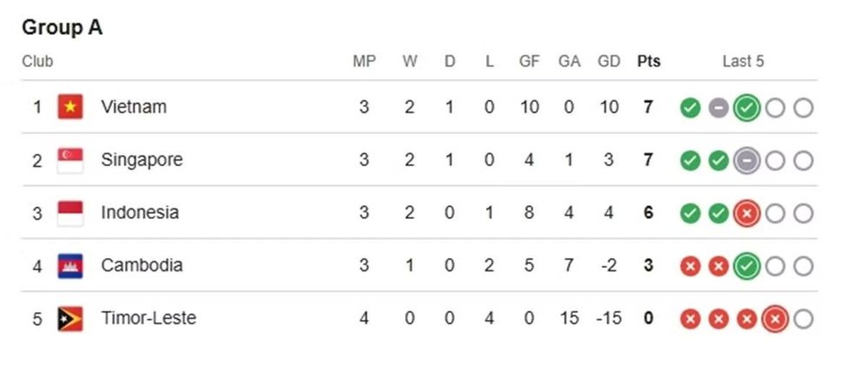868x372 pixels.
Task: Click the Indonesia flag icon
Action: coord(70,213)
